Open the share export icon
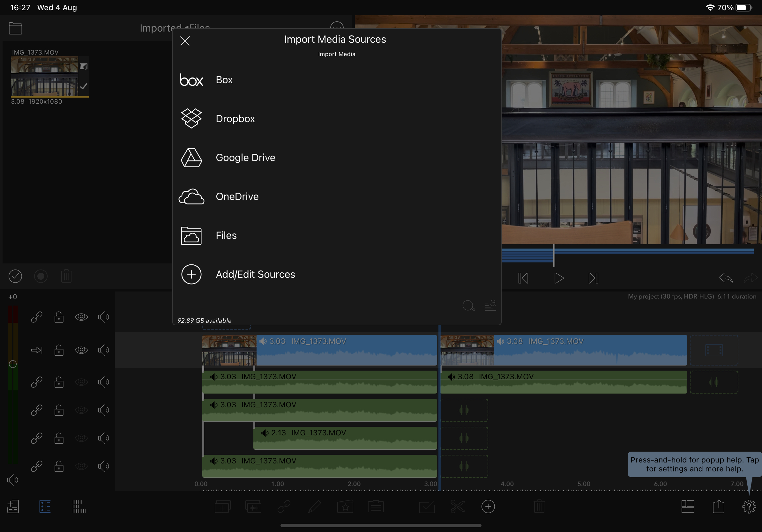Screen dimensions: 762x532 tap(719, 506)
